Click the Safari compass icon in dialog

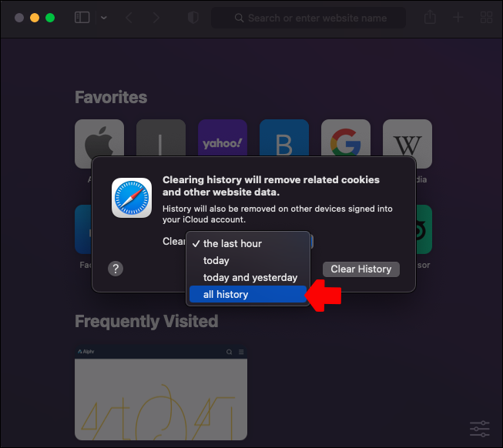[x=132, y=198]
